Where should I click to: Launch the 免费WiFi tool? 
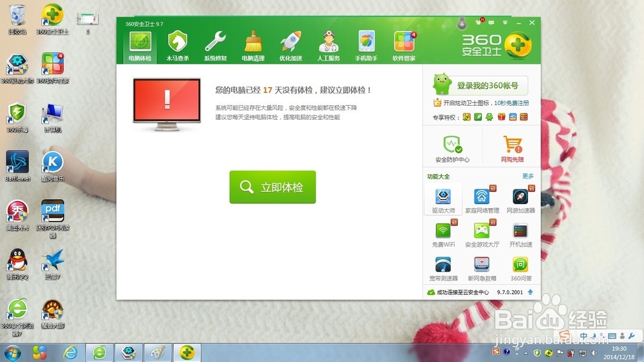(x=443, y=234)
